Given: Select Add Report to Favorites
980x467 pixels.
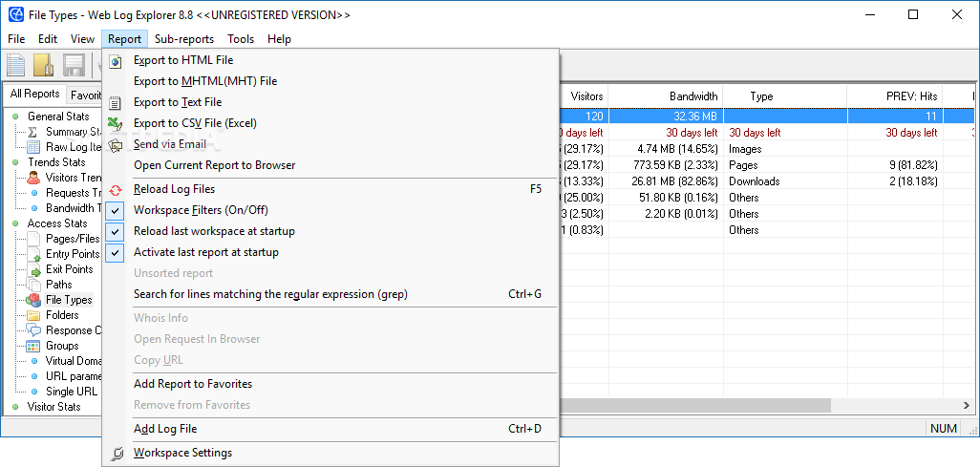Looking at the screenshot, I should pyautogui.click(x=330, y=384).
